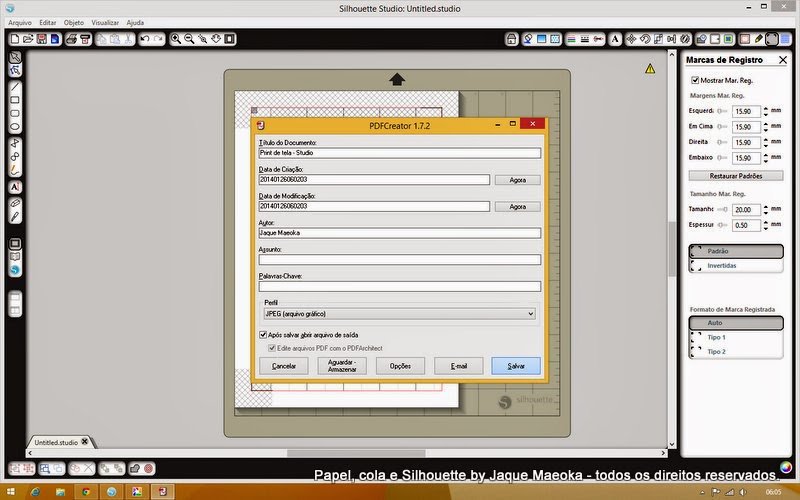Viewport: 800px width, 500px height.
Task: Open the Visualizar menu
Action: point(105,22)
